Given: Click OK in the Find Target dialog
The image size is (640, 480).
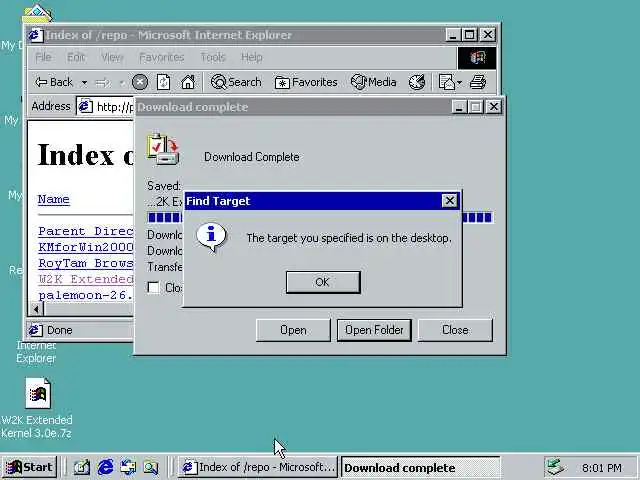Looking at the screenshot, I should (323, 282).
